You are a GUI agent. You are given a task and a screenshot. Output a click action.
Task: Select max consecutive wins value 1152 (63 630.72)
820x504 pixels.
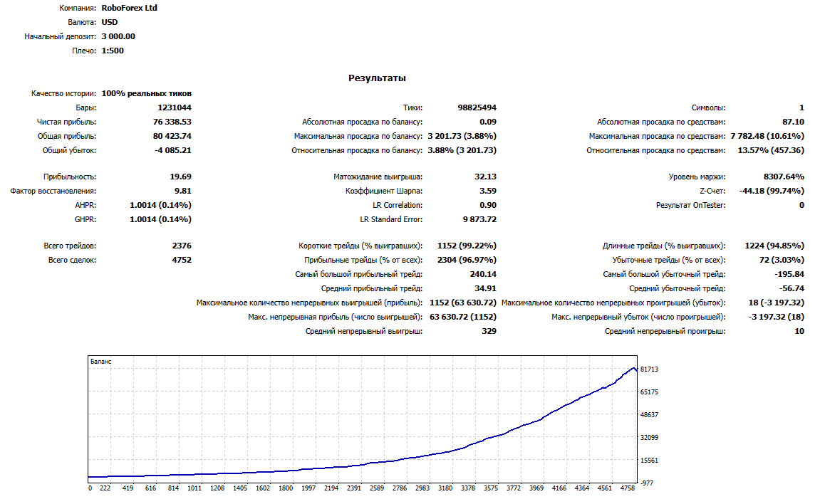click(x=463, y=303)
